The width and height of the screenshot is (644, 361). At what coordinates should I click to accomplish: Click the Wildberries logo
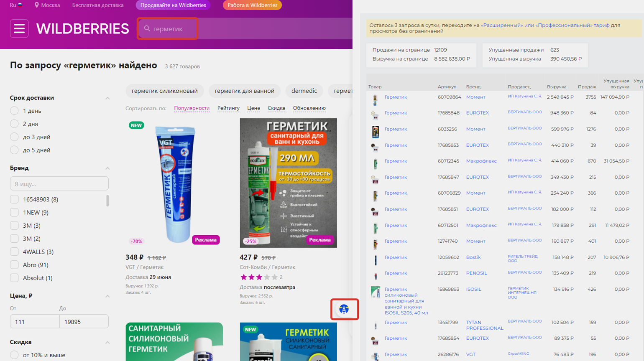(x=82, y=28)
